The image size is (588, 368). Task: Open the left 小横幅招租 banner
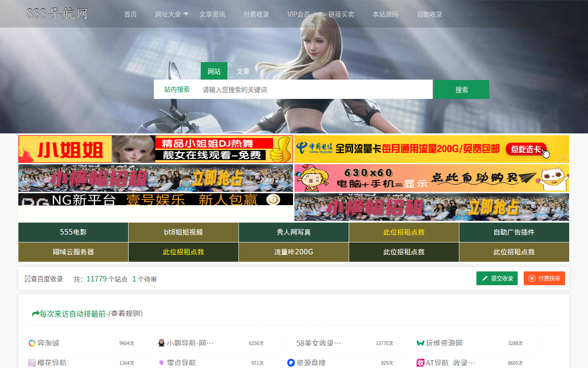156,178
